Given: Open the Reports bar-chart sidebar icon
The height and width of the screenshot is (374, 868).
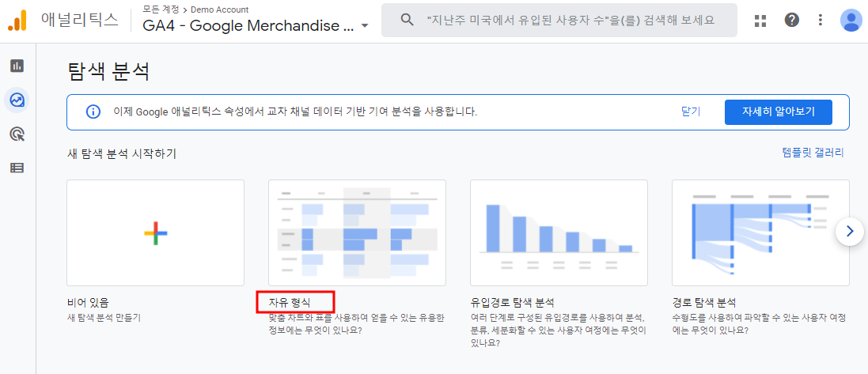Looking at the screenshot, I should click(x=17, y=66).
